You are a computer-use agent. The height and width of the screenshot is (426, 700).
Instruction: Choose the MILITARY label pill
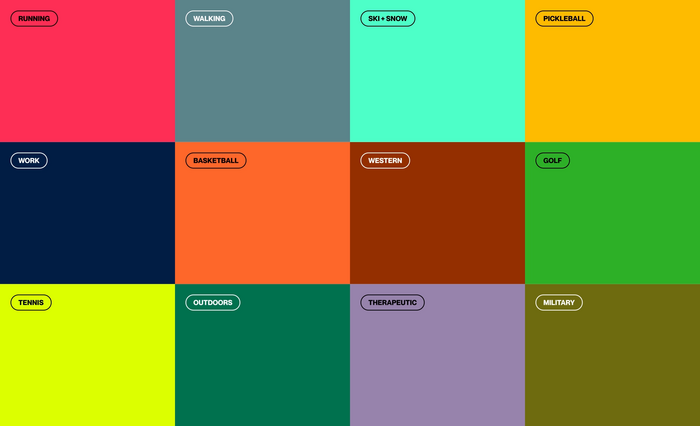pyautogui.click(x=558, y=303)
